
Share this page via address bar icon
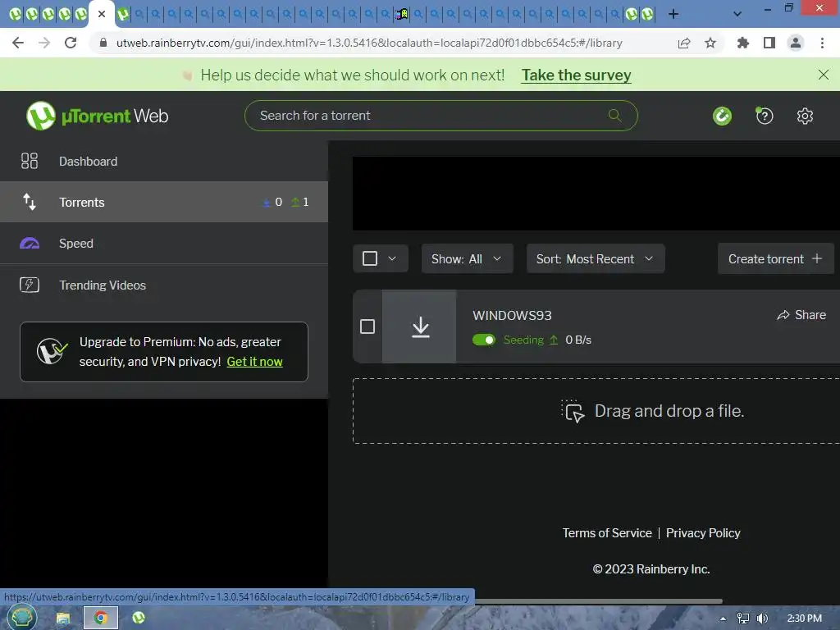(x=683, y=43)
